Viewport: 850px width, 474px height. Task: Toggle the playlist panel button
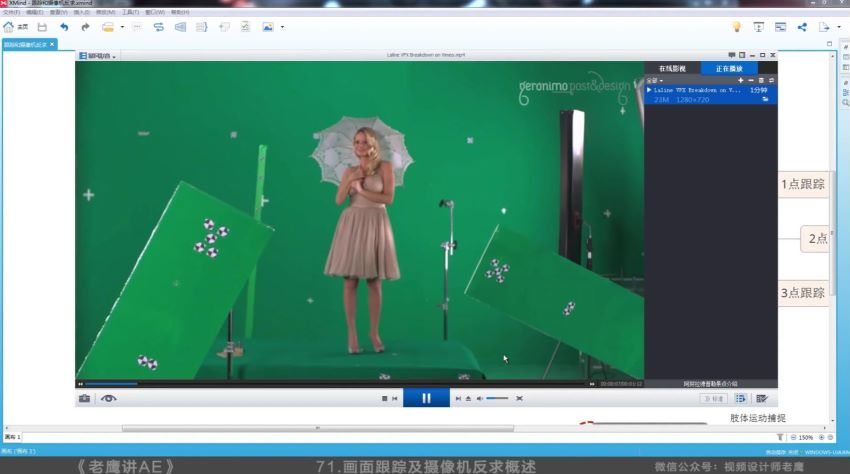[740, 399]
